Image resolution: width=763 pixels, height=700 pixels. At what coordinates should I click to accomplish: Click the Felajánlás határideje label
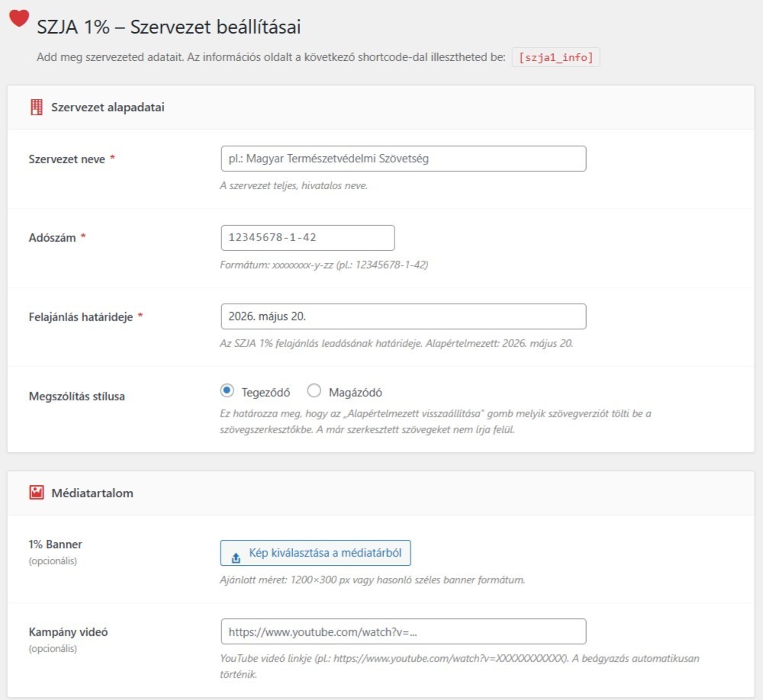coord(81,316)
